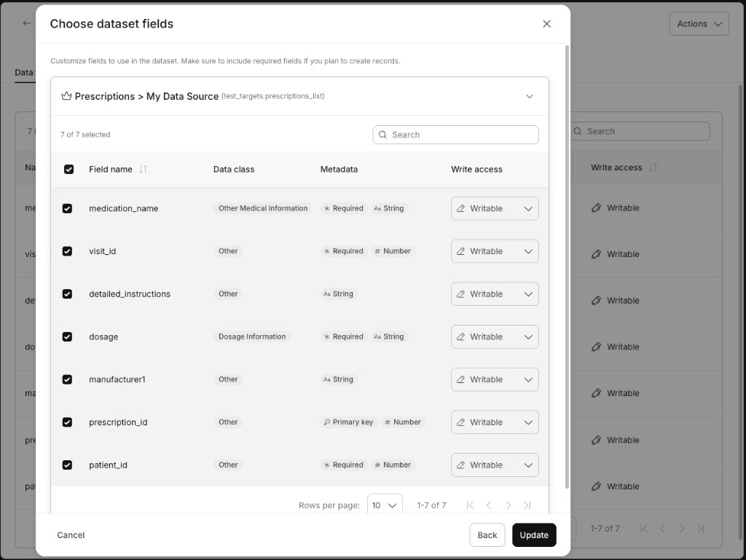The height and width of the screenshot is (560, 746).
Task: Open write access dropdown for medication_name
Action: (x=495, y=208)
